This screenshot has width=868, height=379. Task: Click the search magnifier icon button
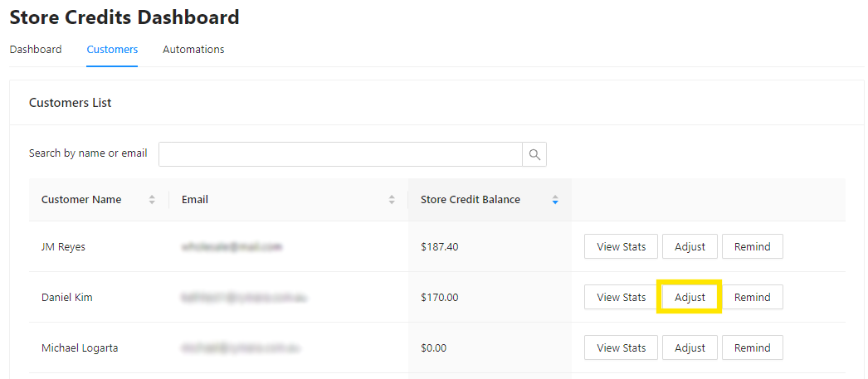(x=534, y=154)
